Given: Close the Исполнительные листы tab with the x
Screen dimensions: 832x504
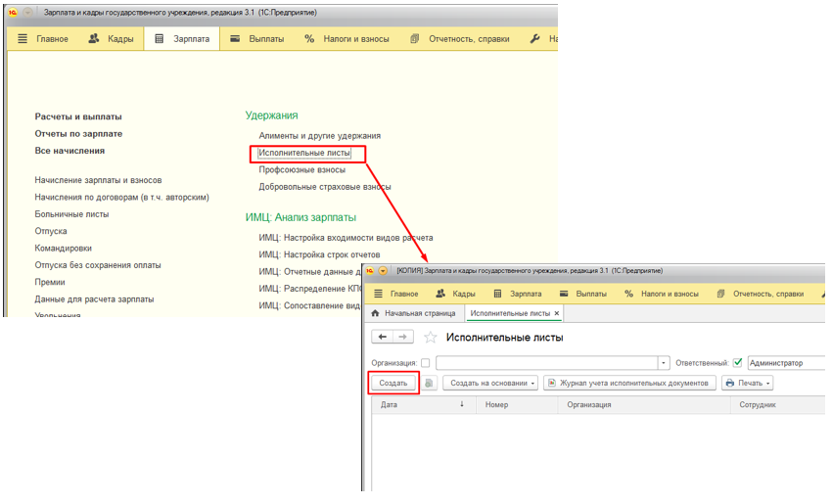Looking at the screenshot, I should pos(557,314).
